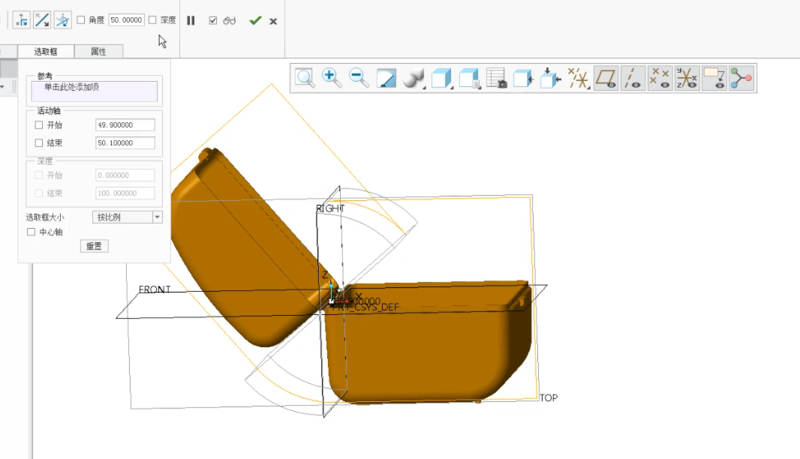Open the display style shaded spheres icon
Viewport: 800px width, 459px height.
(413, 78)
